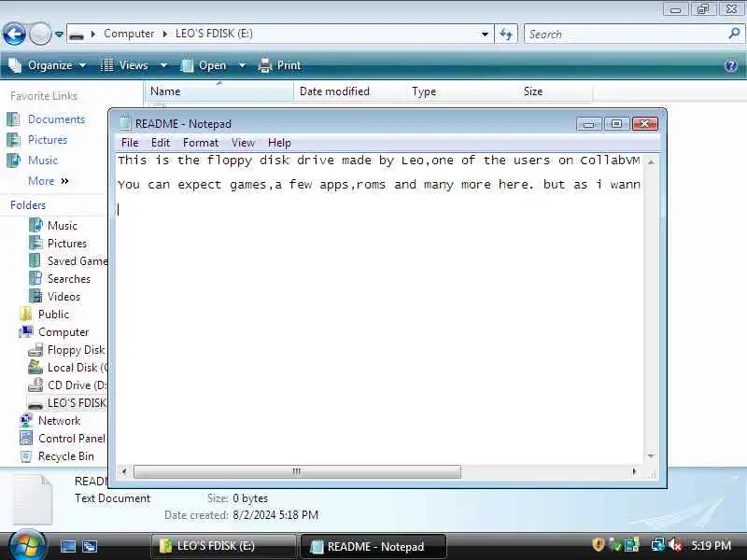This screenshot has height=560, width=747.
Task: Click Notepad horizontal scroll right arrow
Action: 634,471
